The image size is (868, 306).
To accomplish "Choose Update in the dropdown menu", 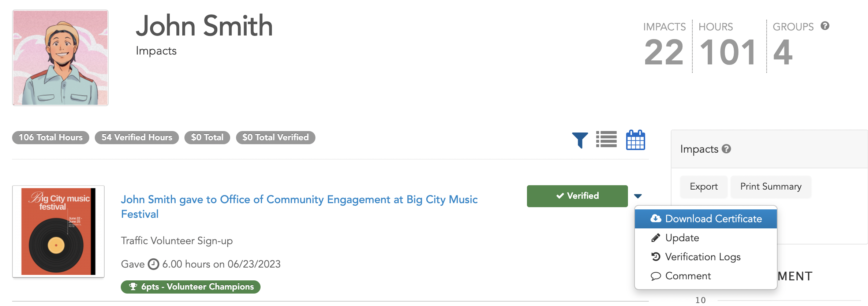I will tap(706, 238).
